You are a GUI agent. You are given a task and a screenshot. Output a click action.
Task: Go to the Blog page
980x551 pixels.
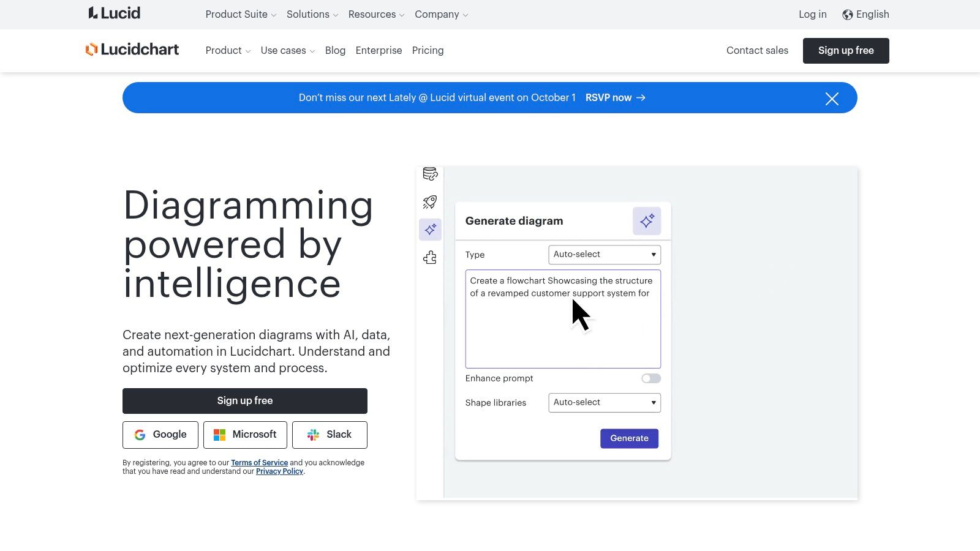[335, 51]
